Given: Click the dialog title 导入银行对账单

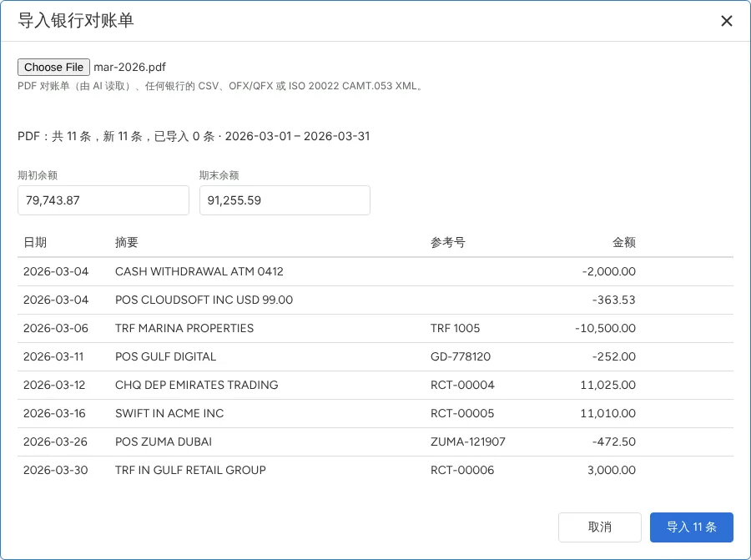Looking at the screenshot, I should click(76, 21).
